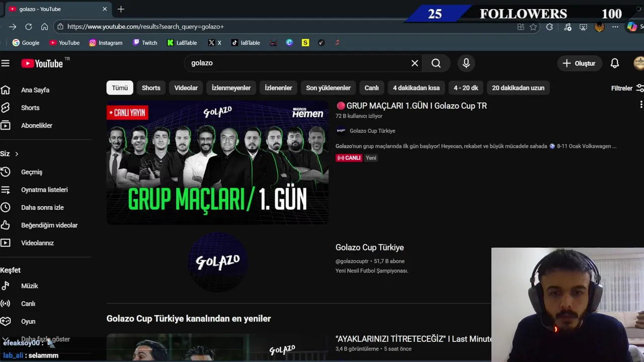Select the Shorts filter chip
Image resolution: width=644 pixels, height=362 pixels.
coord(151,88)
